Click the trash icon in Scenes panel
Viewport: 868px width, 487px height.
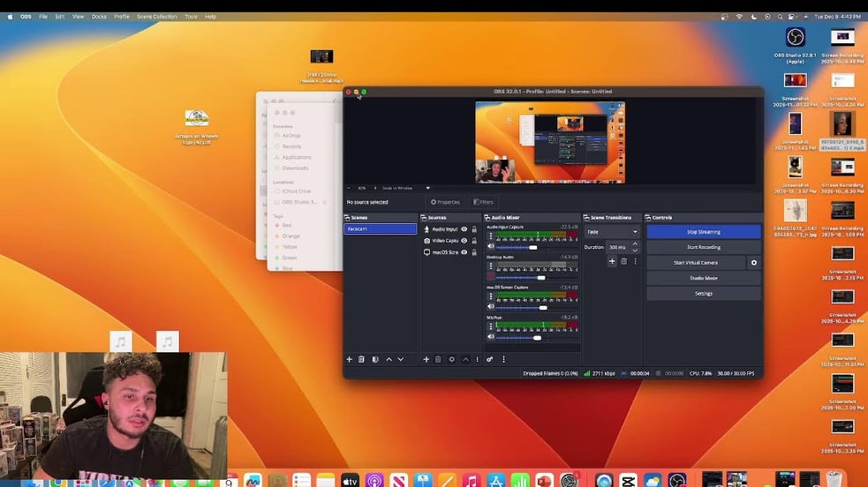click(x=361, y=359)
